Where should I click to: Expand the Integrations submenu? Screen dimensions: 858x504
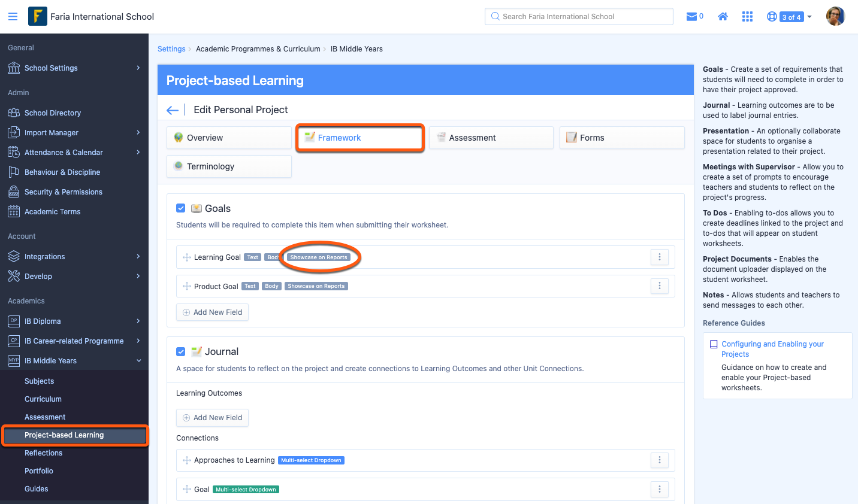tap(138, 256)
